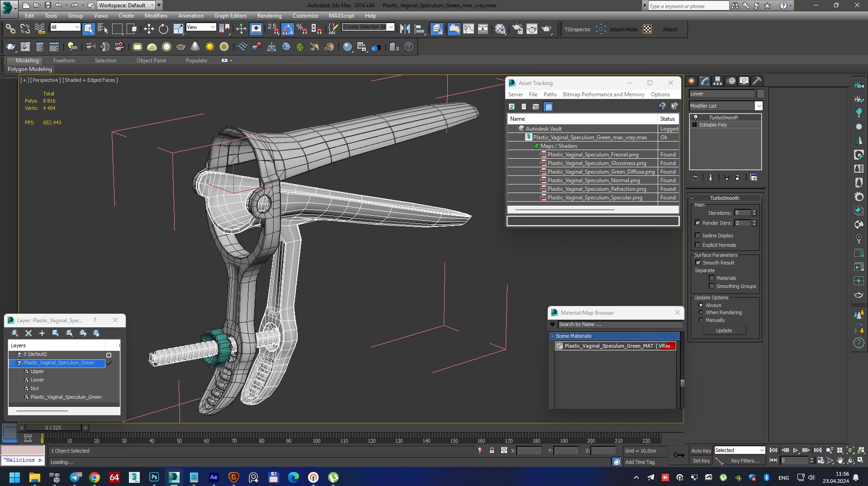Enable Separate by Materials checkbox
868x486 pixels.
point(711,278)
